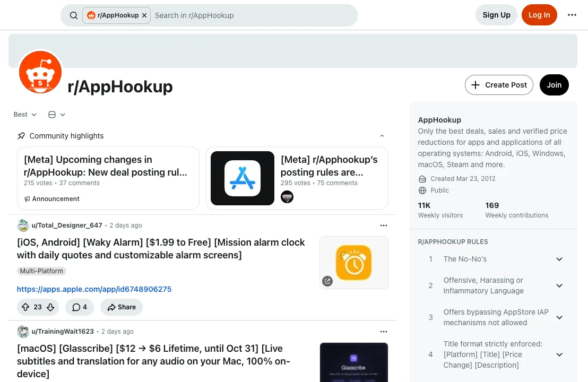
Task: Open the Best sort dropdown
Action: click(25, 115)
